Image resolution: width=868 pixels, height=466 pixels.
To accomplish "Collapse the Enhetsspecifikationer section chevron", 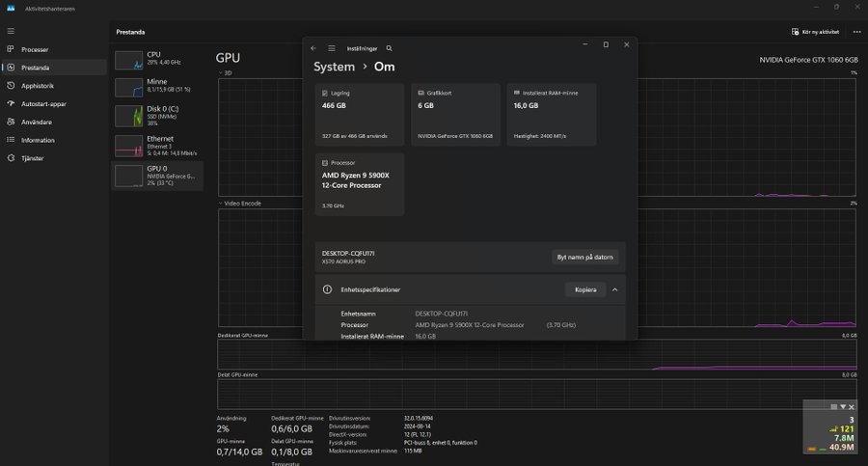I will point(614,289).
